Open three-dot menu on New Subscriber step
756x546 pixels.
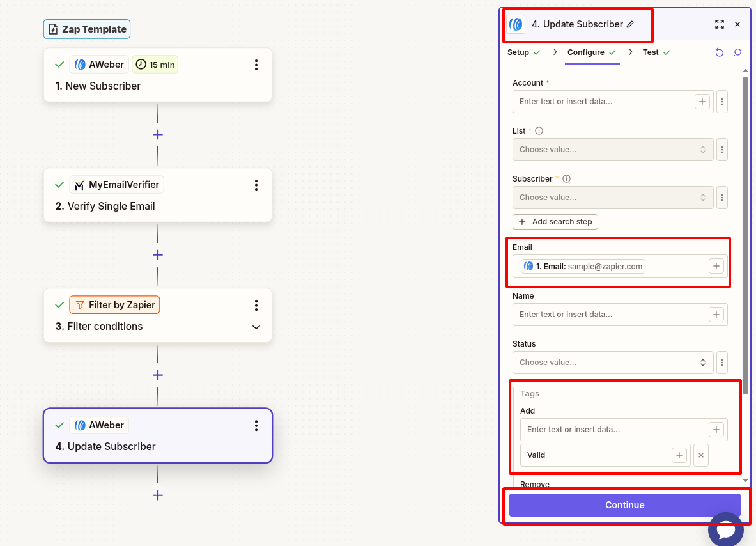point(256,65)
